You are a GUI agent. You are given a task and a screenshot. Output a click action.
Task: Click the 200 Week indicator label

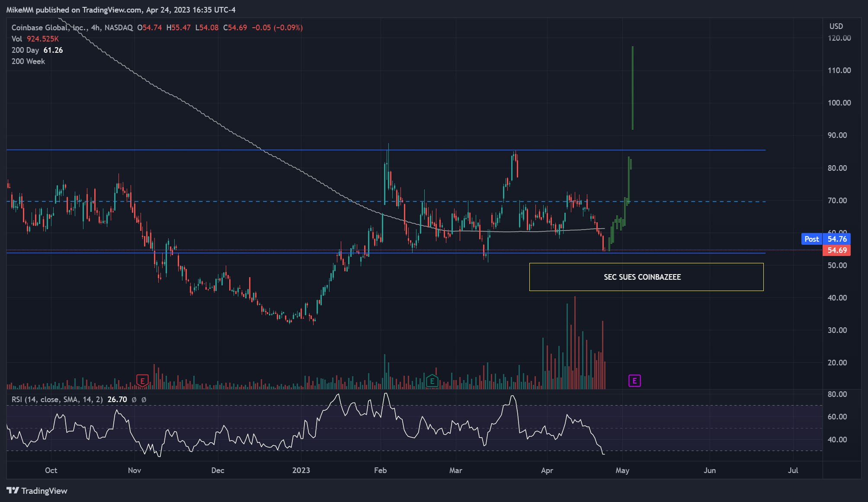click(28, 61)
